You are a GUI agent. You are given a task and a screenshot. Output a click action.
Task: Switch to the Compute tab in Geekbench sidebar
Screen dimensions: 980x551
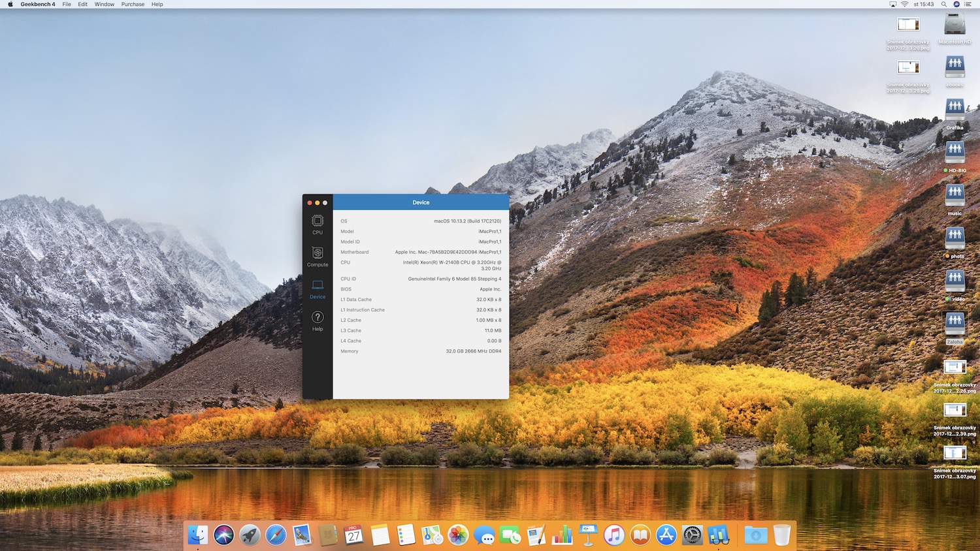point(318,257)
